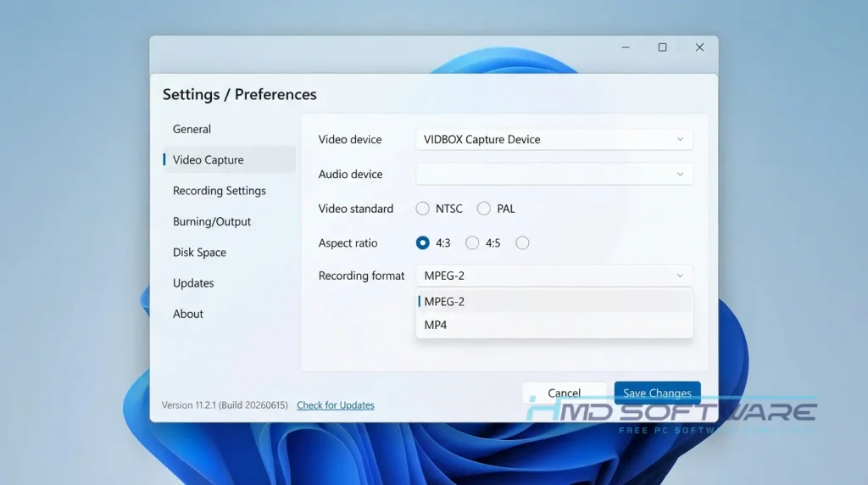The image size is (868, 485).
Task: Click Save Changes button
Action: [657, 393]
